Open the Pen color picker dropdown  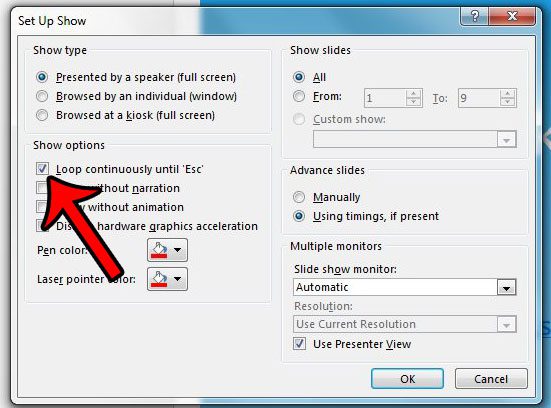[177, 250]
